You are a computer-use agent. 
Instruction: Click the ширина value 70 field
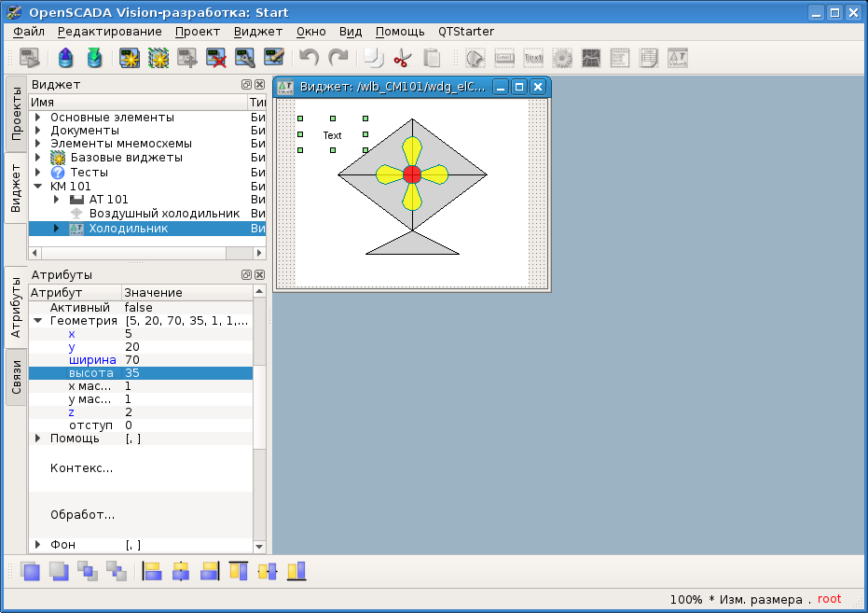tap(186, 360)
